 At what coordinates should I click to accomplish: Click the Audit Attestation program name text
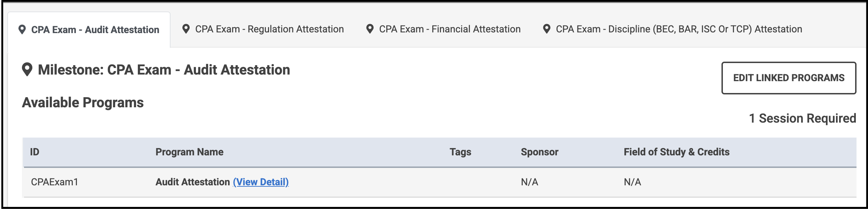[193, 181]
